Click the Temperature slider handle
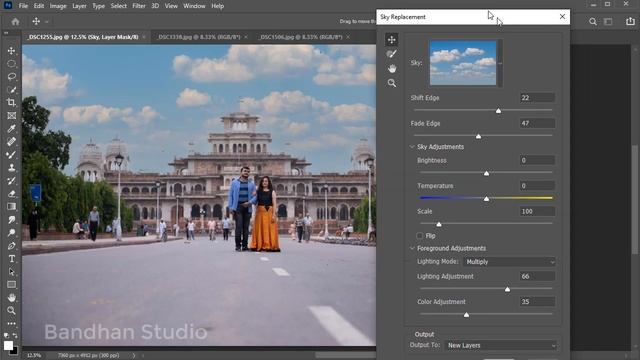Screen dimensions: 640x360 pyautogui.click(x=487, y=198)
